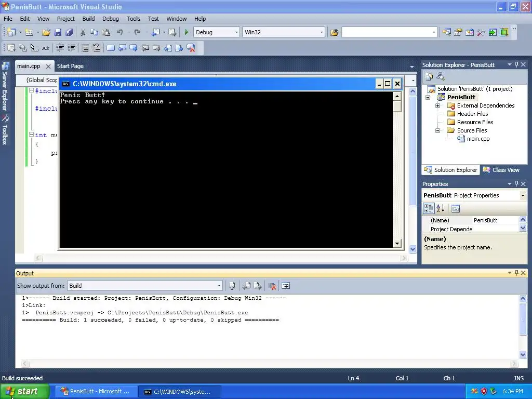The height and width of the screenshot is (399, 532).
Task: Open the Show output from Build dropdown
Action: pos(219,286)
